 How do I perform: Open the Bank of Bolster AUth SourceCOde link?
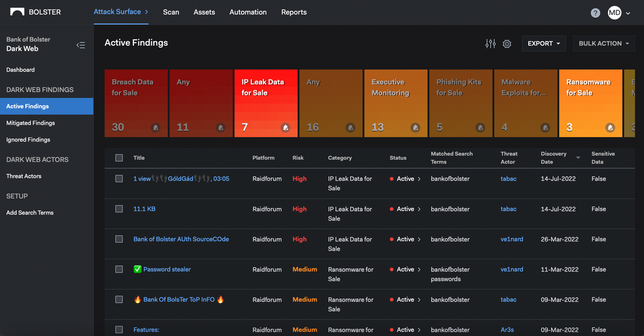(x=181, y=239)
